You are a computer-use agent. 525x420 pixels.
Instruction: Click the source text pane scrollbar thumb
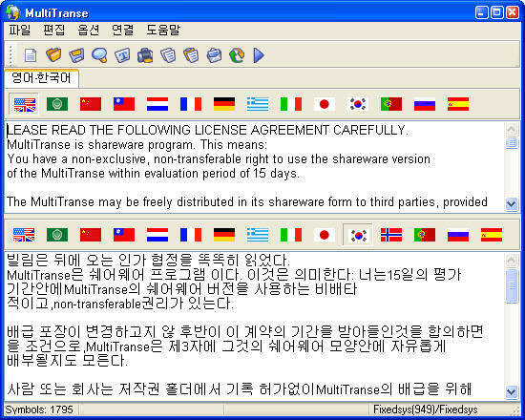[512, 143]
